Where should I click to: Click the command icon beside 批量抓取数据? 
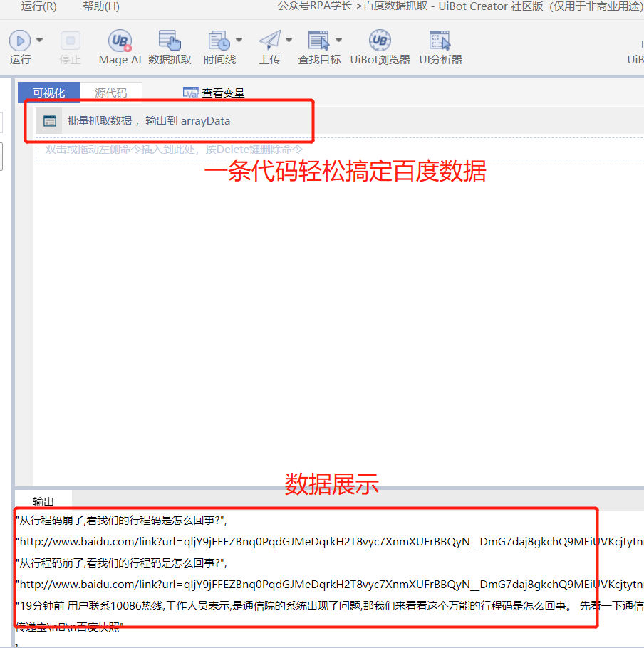(x=50, y=120)
